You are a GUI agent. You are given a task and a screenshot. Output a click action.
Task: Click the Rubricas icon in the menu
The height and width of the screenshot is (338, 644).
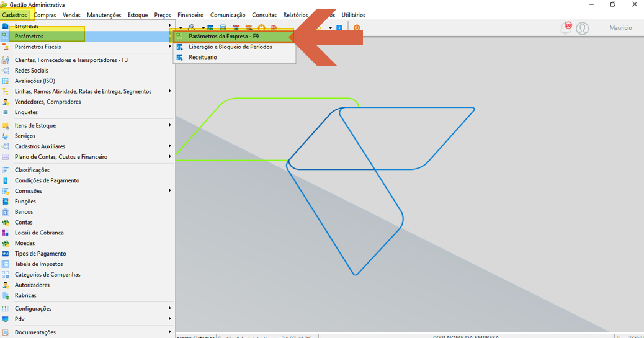[x=6, y=295]
